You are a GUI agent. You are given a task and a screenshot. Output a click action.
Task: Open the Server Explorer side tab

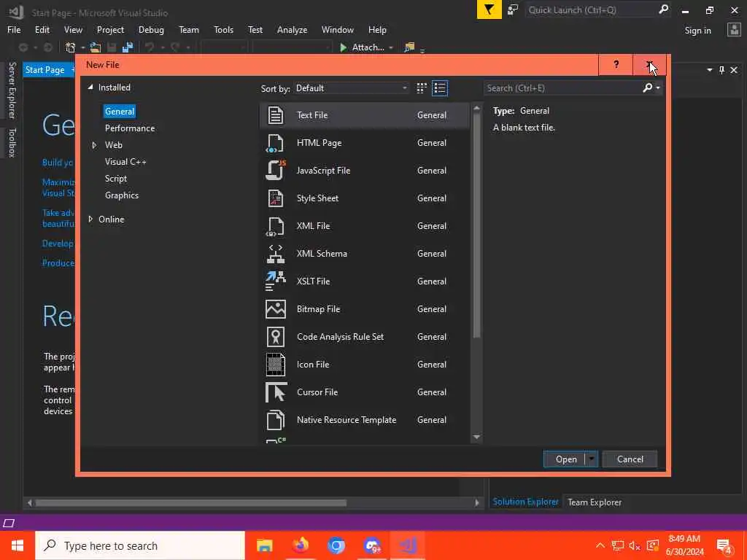click(12, 90)
